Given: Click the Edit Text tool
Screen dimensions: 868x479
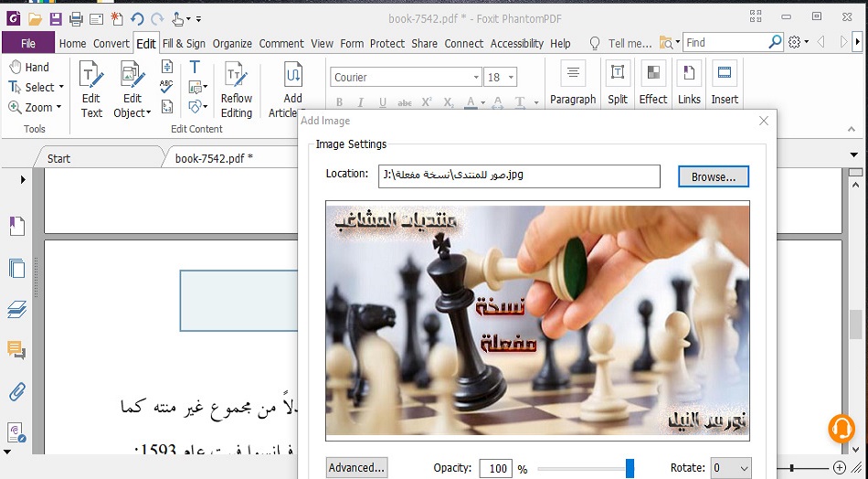Looking at the screenshot, I should pyautogui.click(x=91, y=89).
